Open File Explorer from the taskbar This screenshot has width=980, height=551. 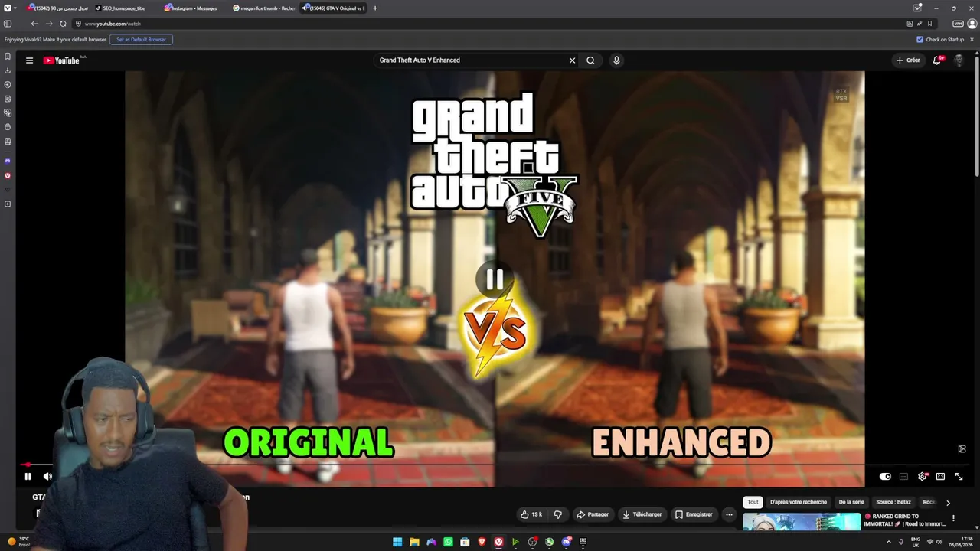[x=414, y=542]
